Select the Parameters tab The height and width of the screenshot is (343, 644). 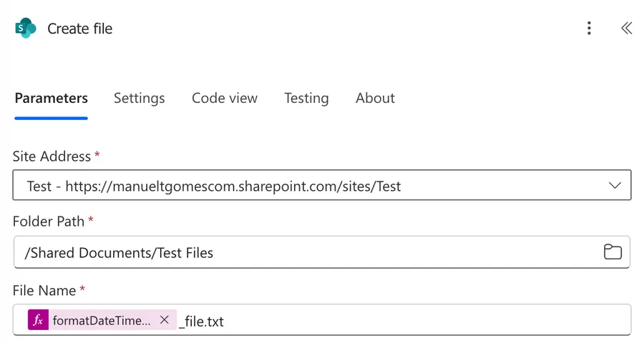(x=51, y=99)
